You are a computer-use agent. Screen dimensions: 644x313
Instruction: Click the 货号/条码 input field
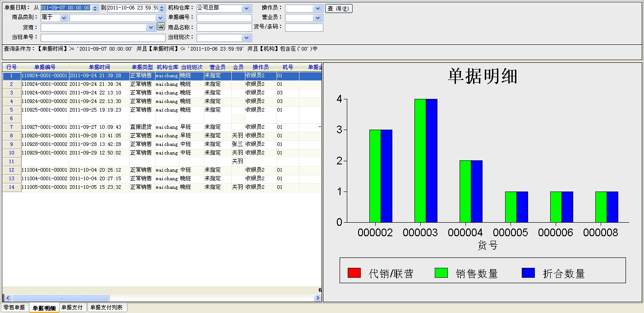click(x=304, y=28)
